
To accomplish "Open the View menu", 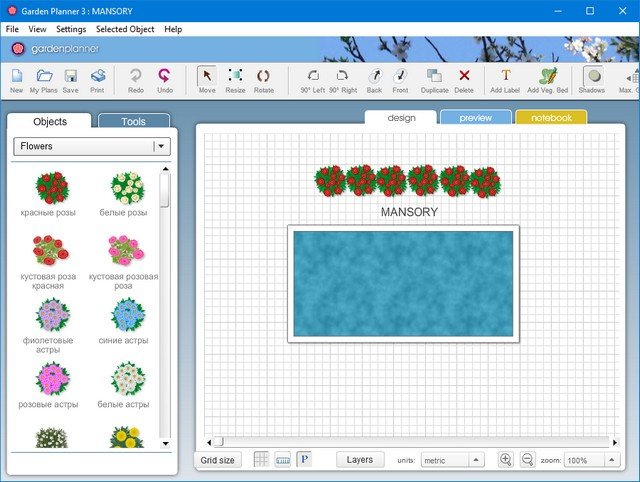I will [37, 29].
